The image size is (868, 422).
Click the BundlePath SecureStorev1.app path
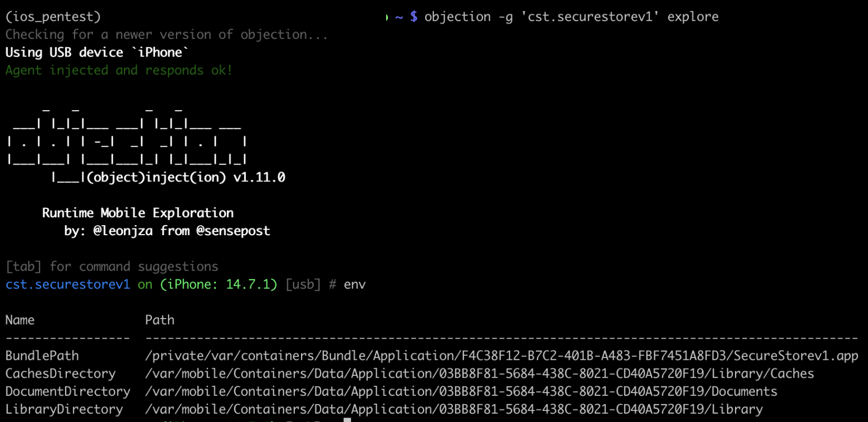pos(501,356)
